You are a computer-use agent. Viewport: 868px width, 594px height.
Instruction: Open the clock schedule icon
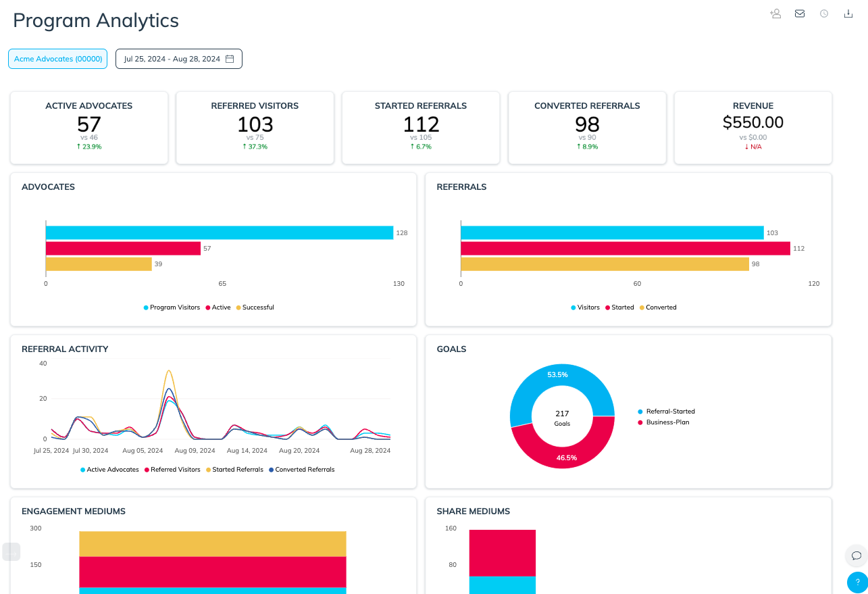[824, 14]
